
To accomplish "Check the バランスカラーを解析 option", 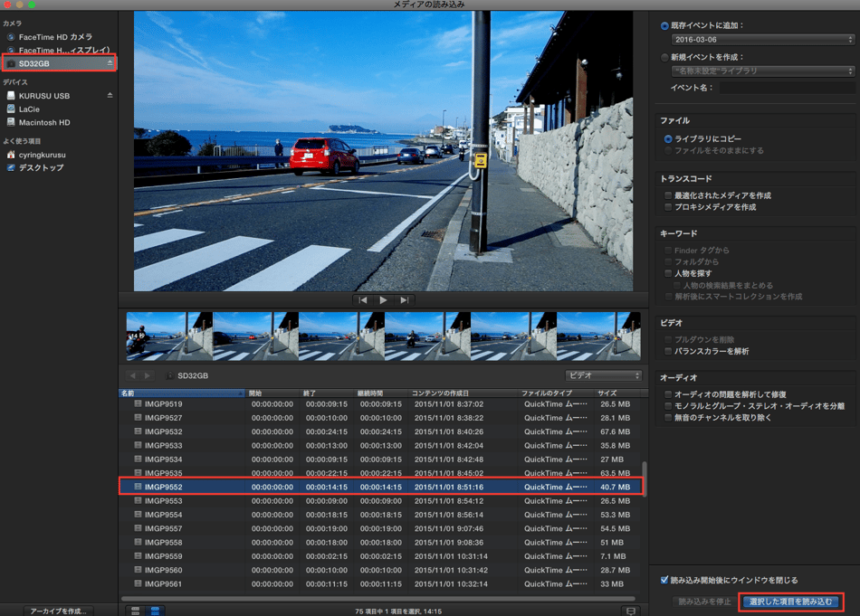I will 668,351.
